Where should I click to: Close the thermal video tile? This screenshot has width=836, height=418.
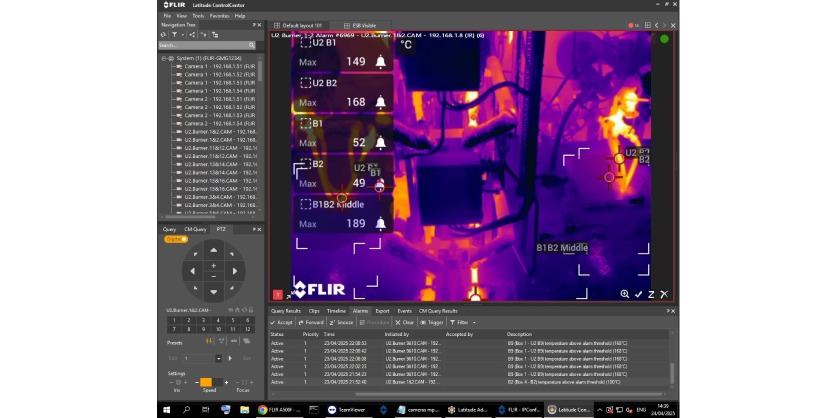(x=664, y=294)
